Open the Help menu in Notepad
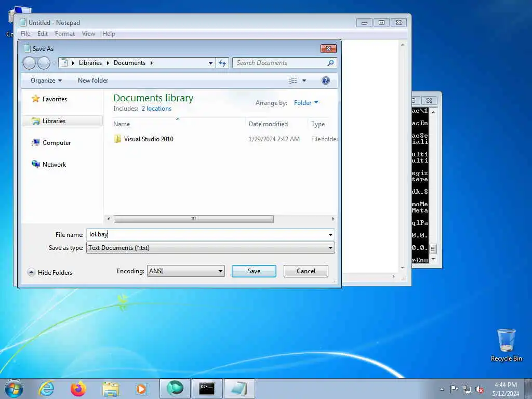The image size is (532, 399). point(109,34)
